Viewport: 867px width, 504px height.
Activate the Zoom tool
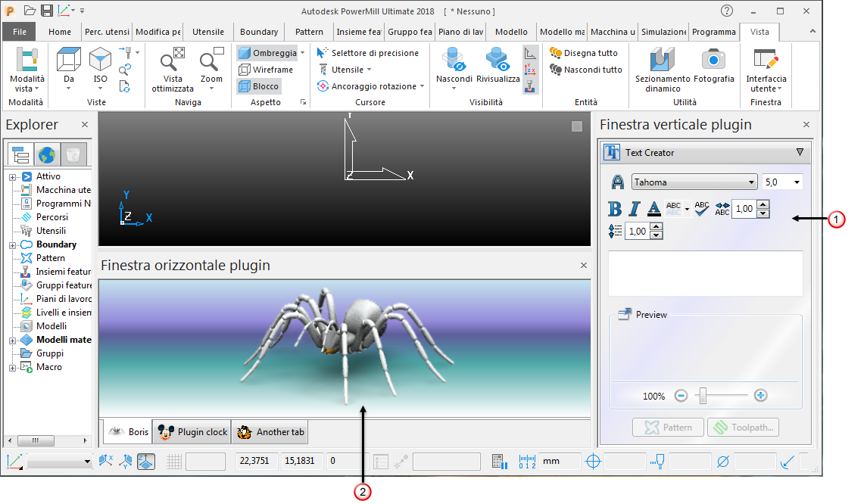tap(211, 69)
